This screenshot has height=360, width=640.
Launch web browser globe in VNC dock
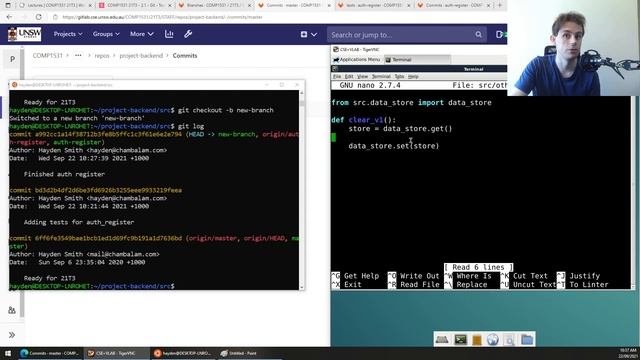click(x=493, y=339)
